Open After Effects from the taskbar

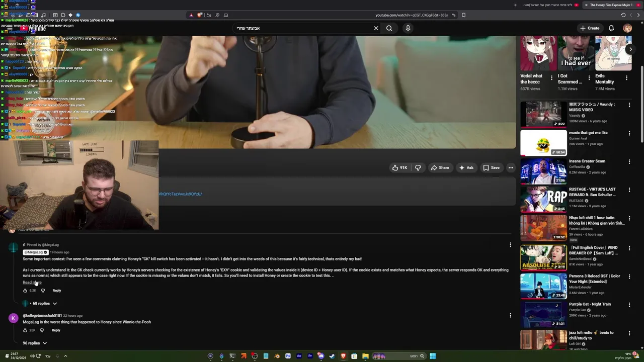(x=299, y=356)
